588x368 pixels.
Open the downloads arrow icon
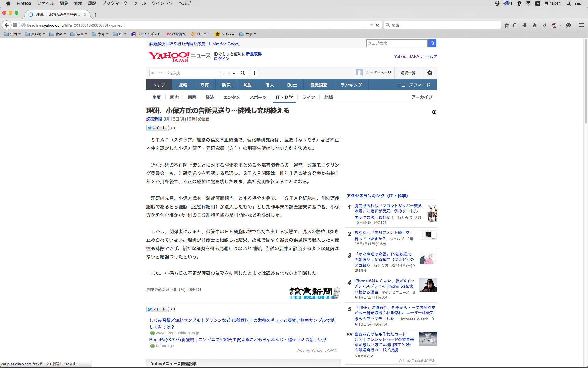point(525,25)
